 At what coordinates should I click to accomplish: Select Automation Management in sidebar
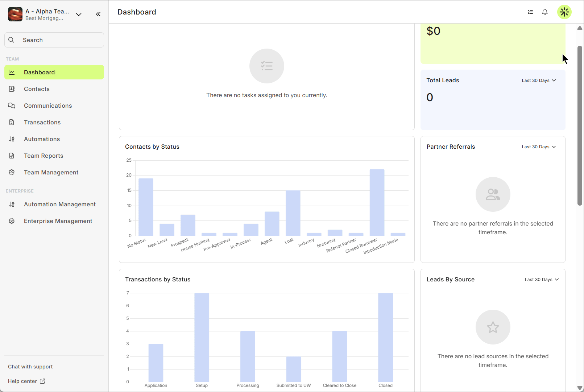click(60, 204)
